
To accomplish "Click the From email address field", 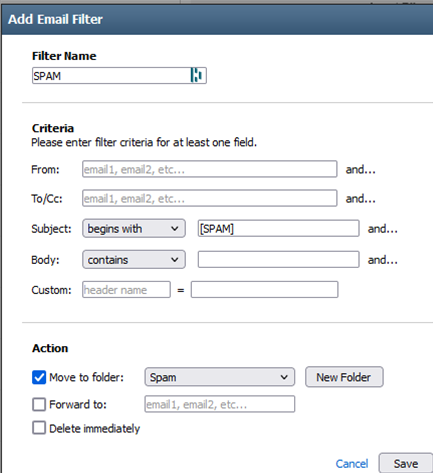I will tap(210, 169).
